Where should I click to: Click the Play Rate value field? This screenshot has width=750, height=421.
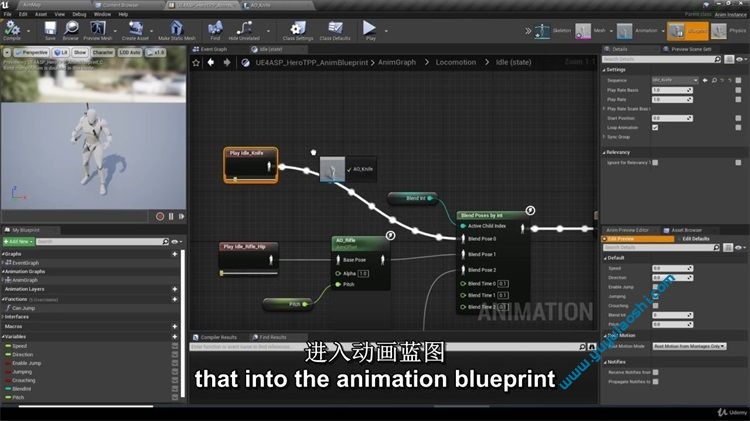672,100
